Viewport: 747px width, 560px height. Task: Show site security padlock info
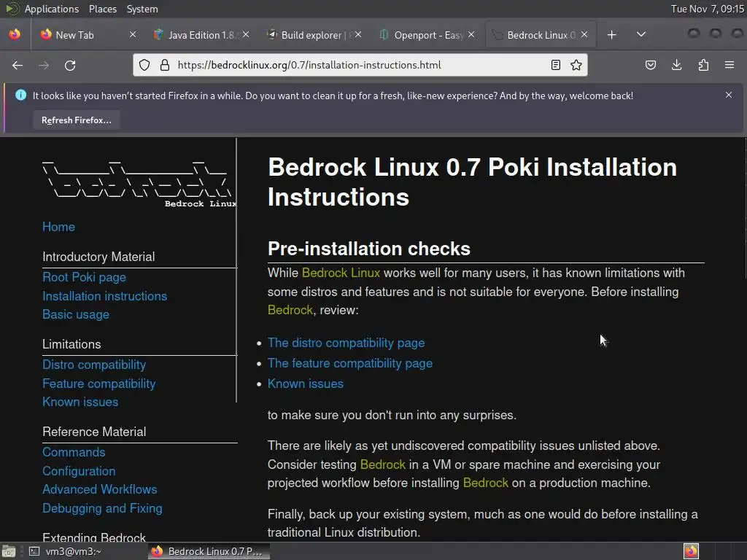pyautogui.click(x=165, y=65)
